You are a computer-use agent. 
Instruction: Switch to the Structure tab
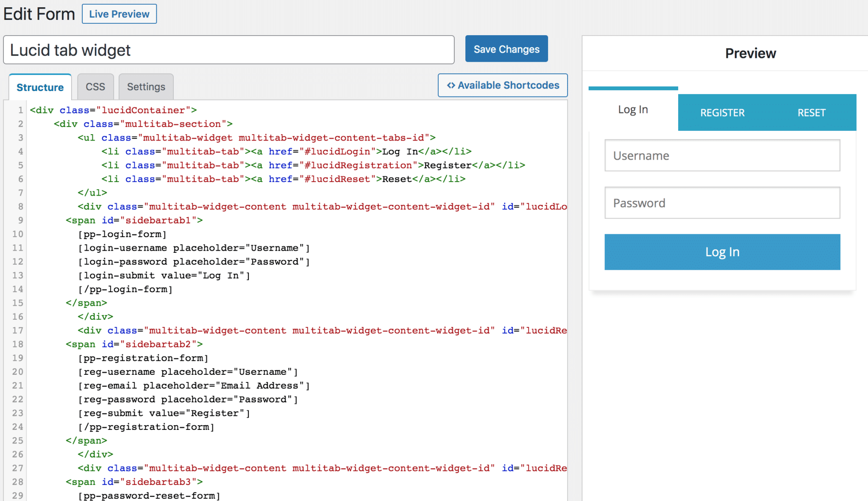coord(40,87)
